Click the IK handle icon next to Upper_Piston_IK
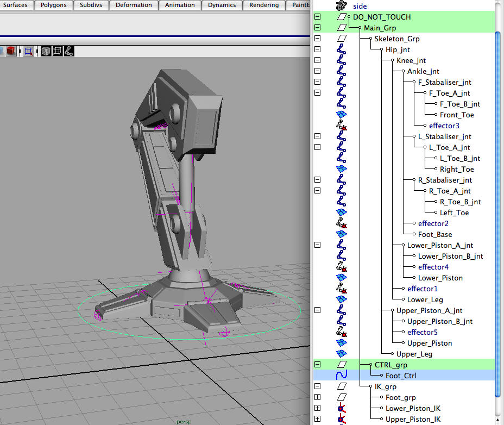This screenshot has width=504, height=425. tap(342, 419)
